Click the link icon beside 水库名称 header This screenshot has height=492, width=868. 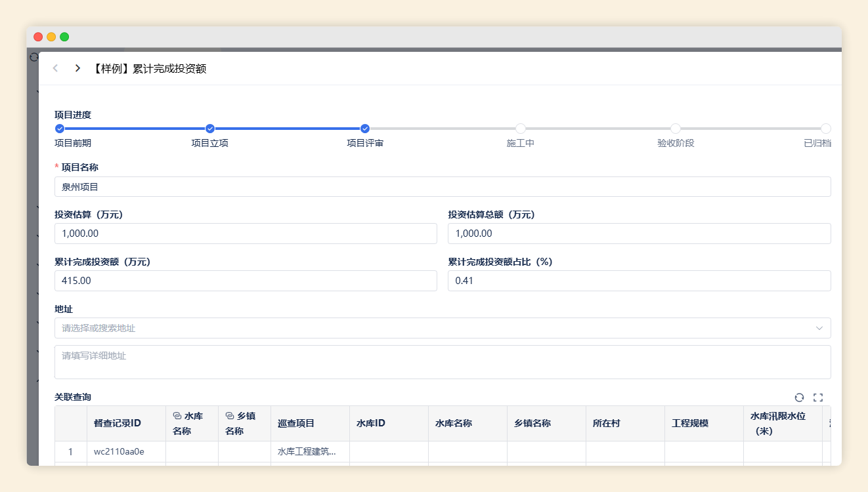click(177, 416)
